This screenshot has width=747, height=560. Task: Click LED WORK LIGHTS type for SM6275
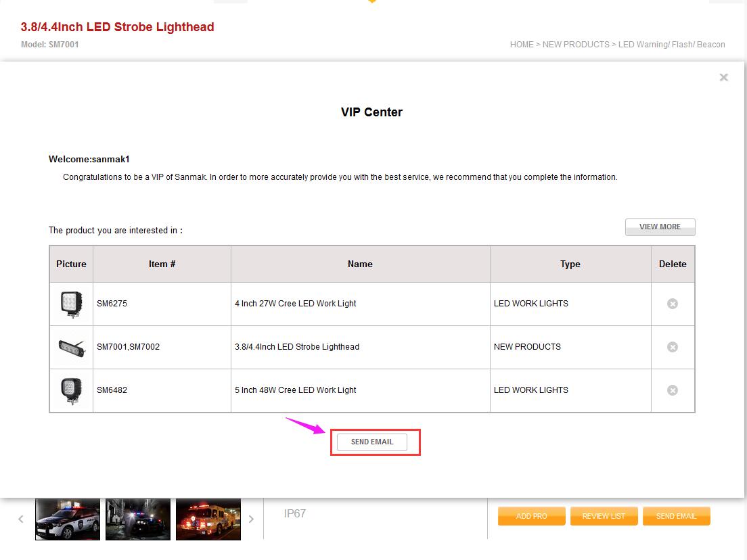click(x=530, y=303)
